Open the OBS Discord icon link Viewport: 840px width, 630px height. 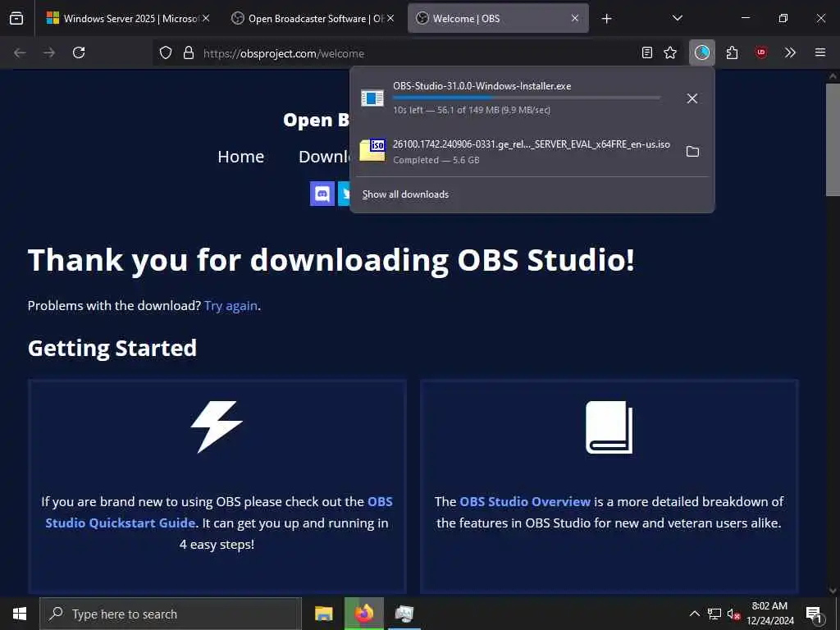coord(322,194)
